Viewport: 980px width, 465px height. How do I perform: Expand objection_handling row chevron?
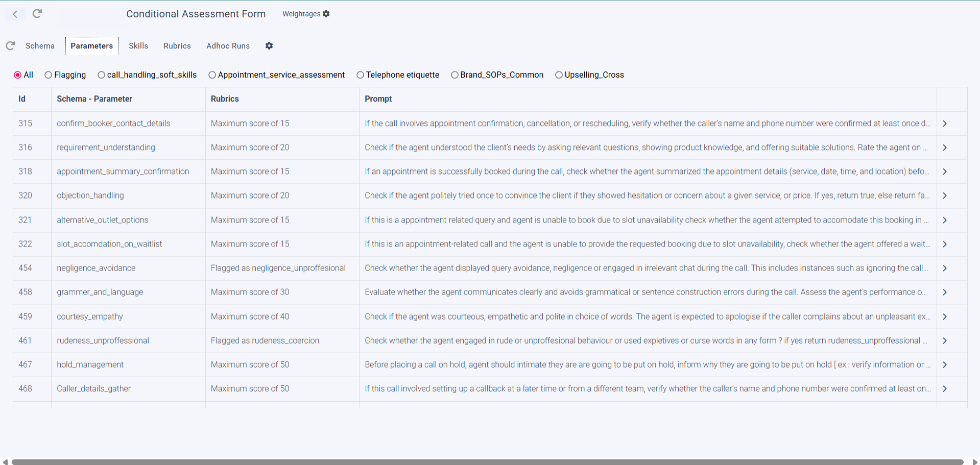point(945,195)
